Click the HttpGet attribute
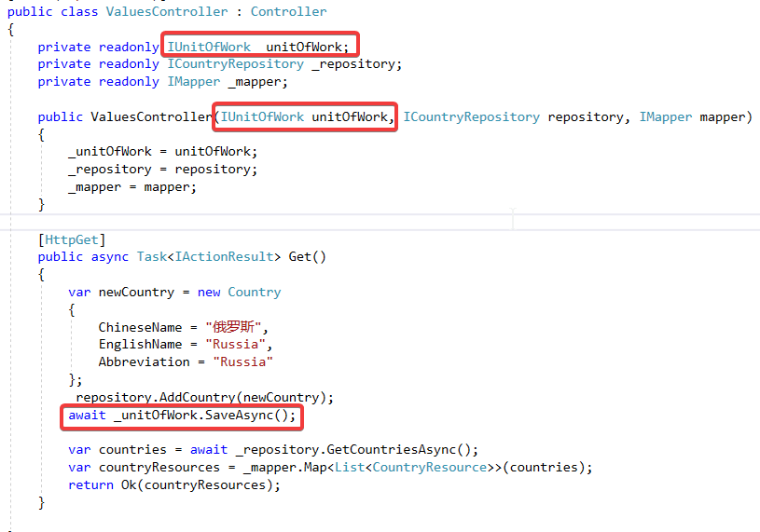 tap(72, 240)
